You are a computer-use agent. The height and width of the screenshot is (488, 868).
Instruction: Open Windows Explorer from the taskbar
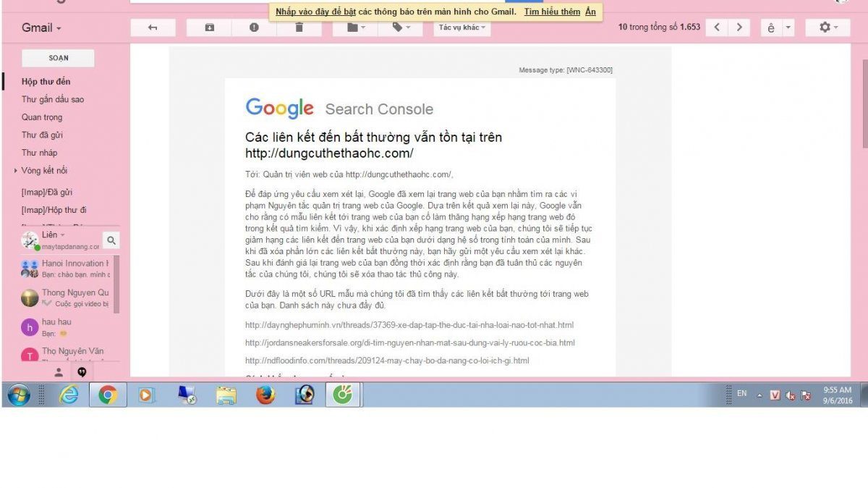(x=226, y=395)
